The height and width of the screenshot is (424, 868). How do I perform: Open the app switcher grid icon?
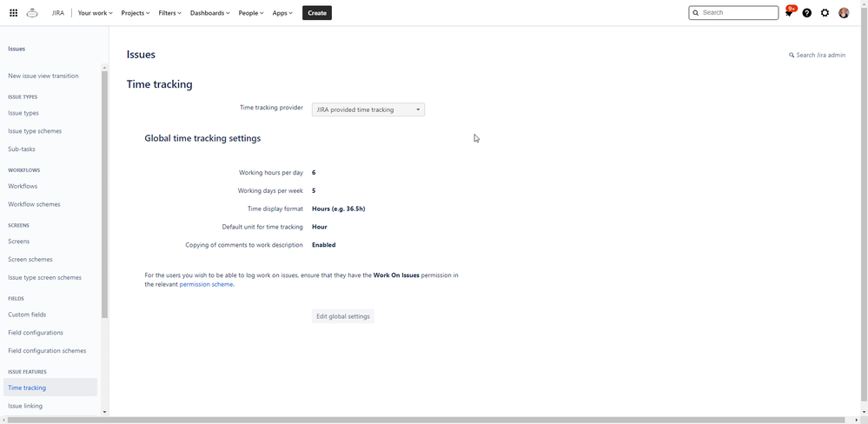(x=13, y=13)
